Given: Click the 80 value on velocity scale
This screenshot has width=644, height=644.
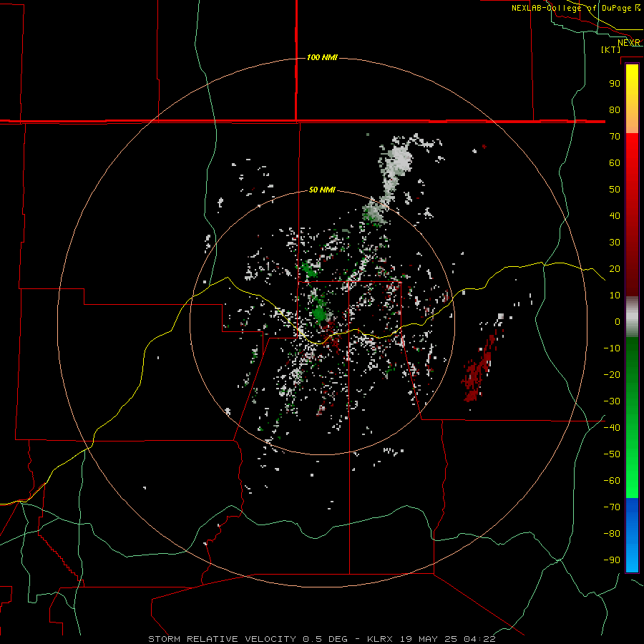Looking at the screenshot, I should [615, 109].
